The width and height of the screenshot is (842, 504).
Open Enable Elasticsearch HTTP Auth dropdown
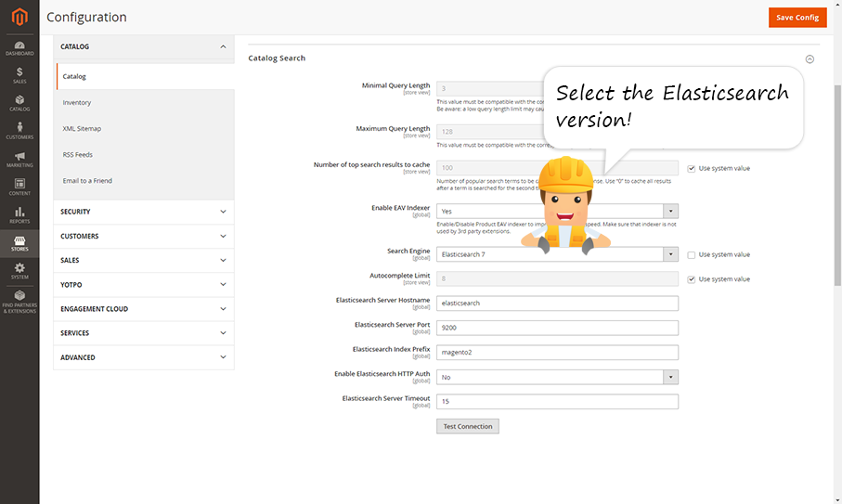(557, 378)
